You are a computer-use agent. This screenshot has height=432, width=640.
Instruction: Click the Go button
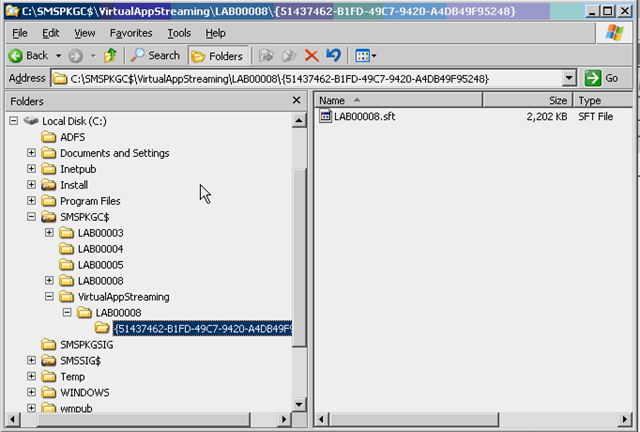(602, 78)
